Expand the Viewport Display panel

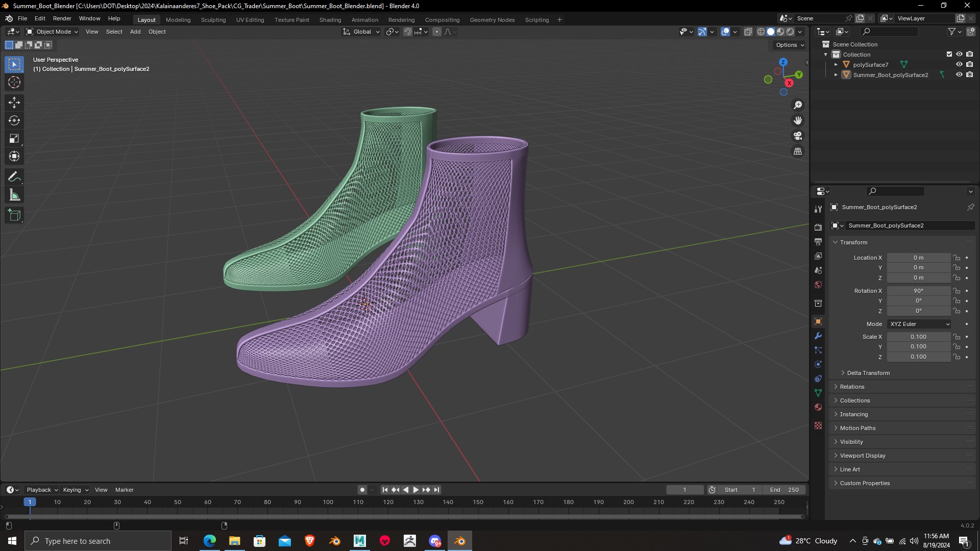[863, 456]
